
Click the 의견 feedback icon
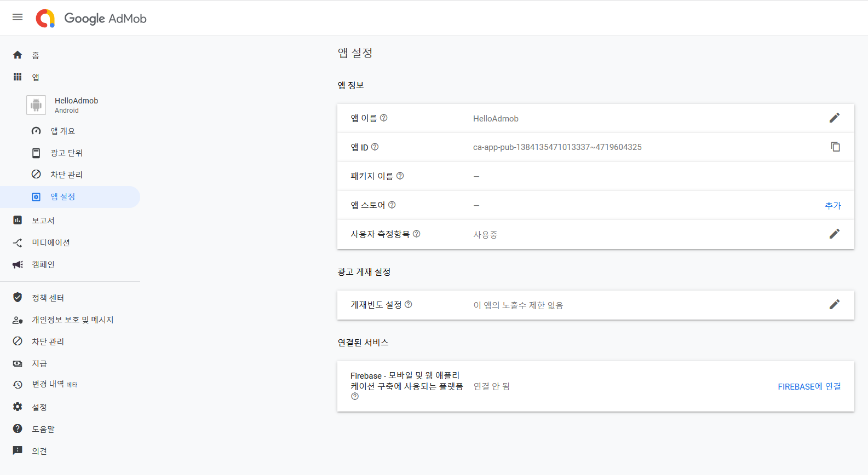tap(18, 450)
